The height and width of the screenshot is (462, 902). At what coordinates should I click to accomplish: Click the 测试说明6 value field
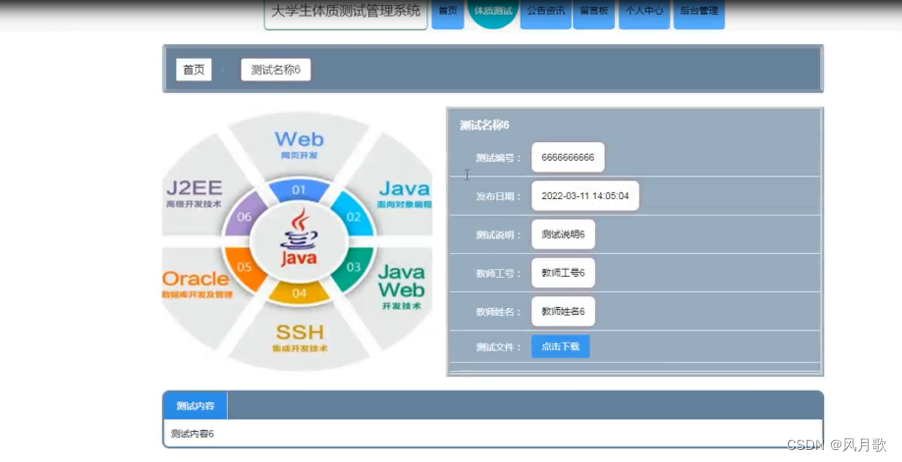pos(563,234)
